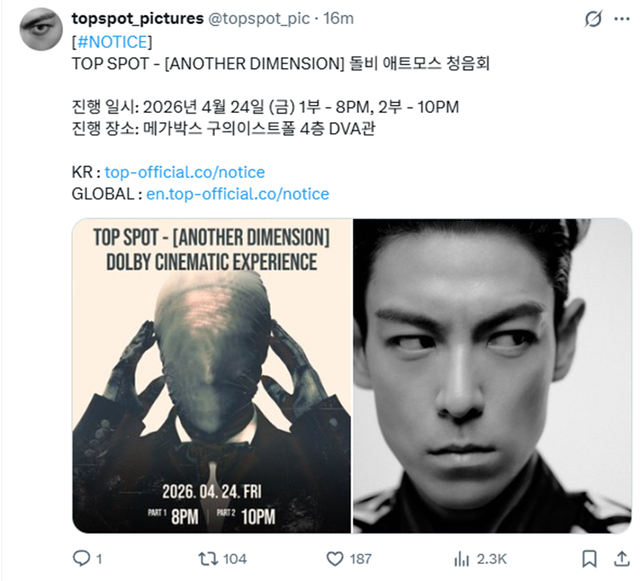
Task: Open the three-dot more options menu
Action: pos(622,19)
